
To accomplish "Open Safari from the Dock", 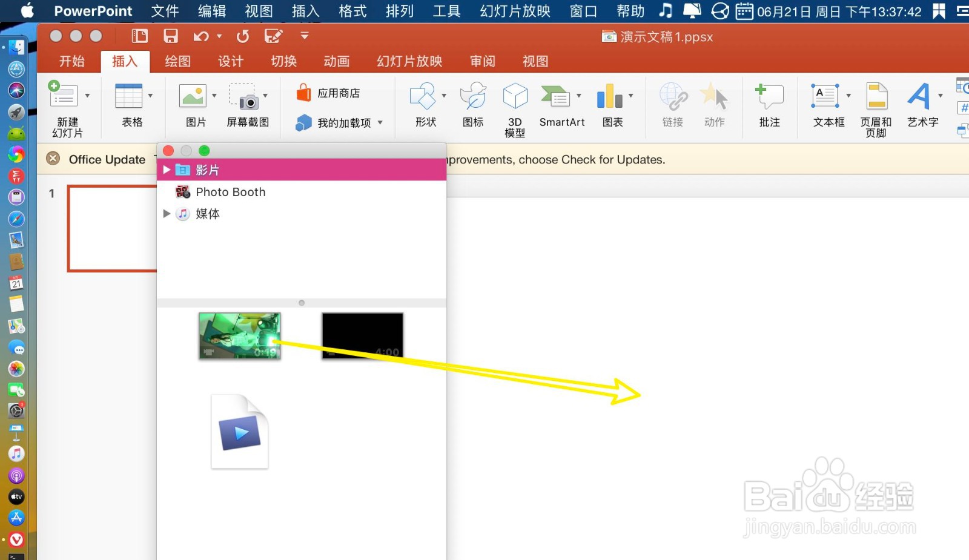I will point(16,219).
